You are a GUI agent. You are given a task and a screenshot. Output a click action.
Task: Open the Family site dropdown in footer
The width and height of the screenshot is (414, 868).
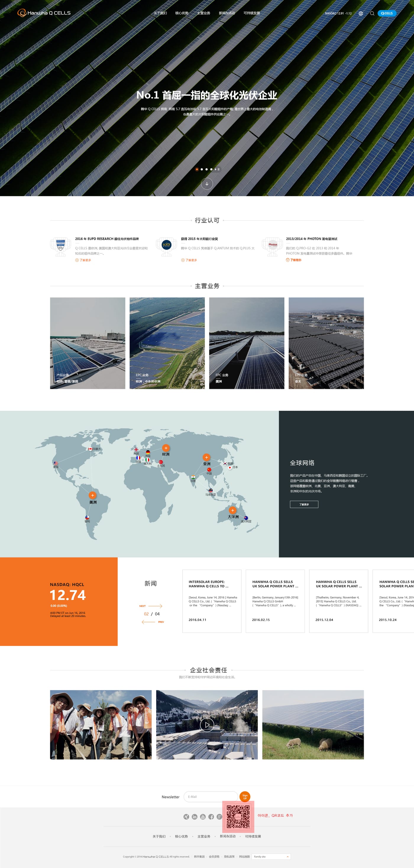[x=271, y=856]
